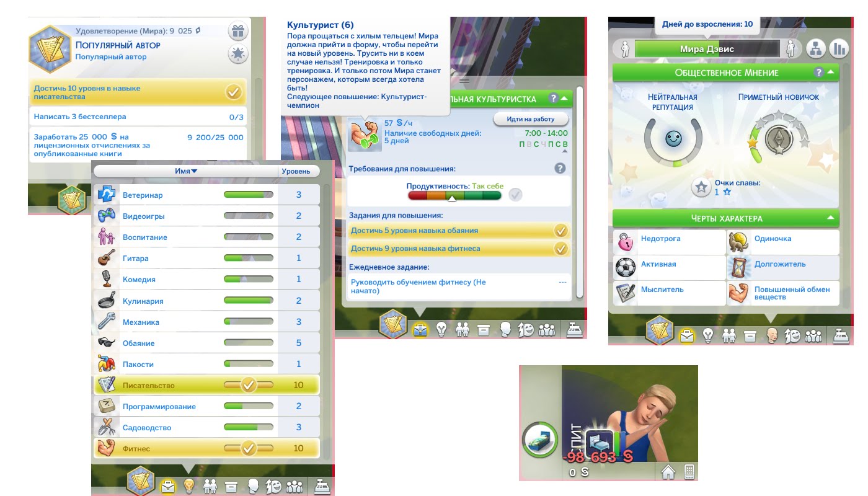
Task: Click the Программирование skill icon
Action: point(107,406)
